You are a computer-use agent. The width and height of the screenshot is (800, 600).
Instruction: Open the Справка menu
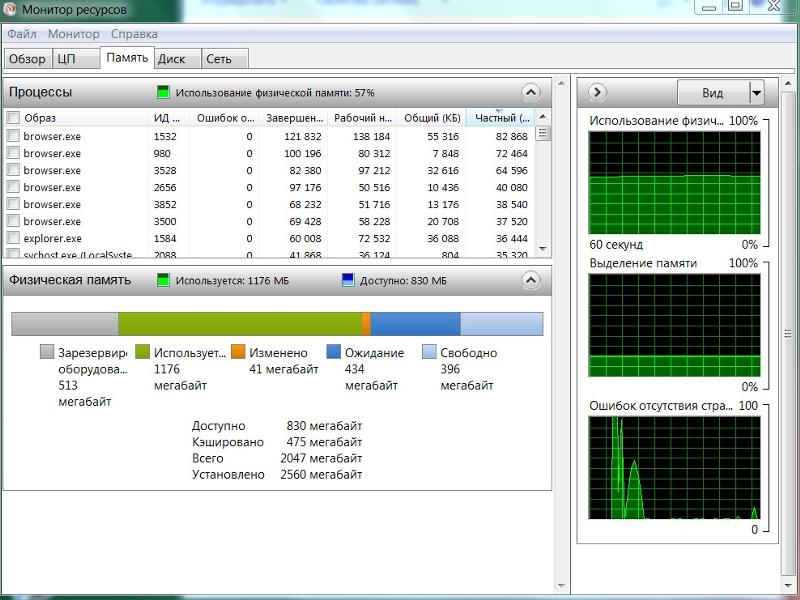134,34
